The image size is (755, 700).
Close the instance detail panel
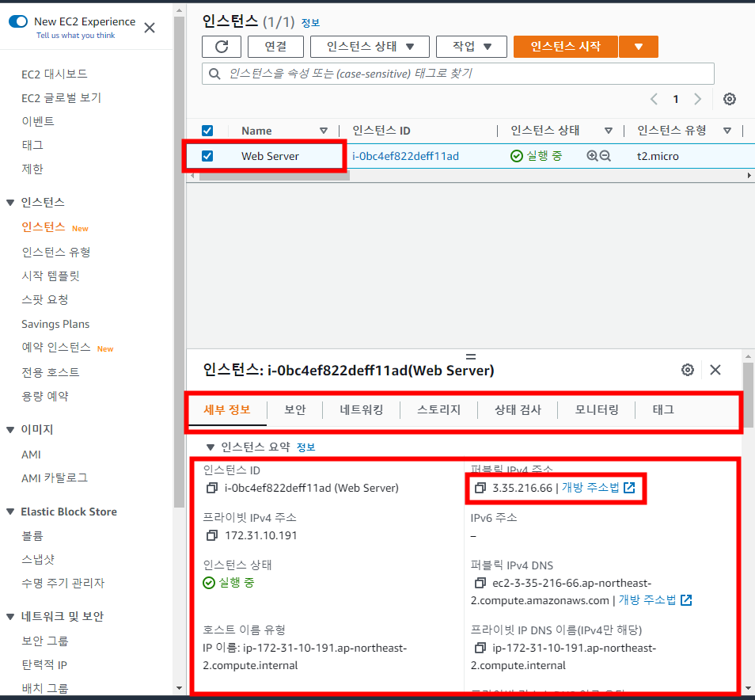(715, 370)
